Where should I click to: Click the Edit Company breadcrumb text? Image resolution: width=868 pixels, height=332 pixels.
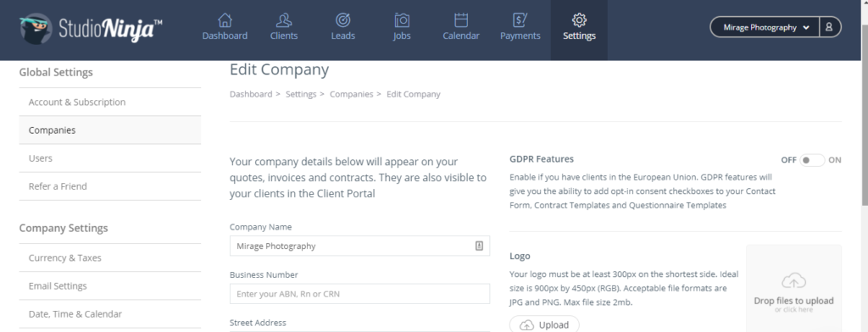click(x=414, y=94)
